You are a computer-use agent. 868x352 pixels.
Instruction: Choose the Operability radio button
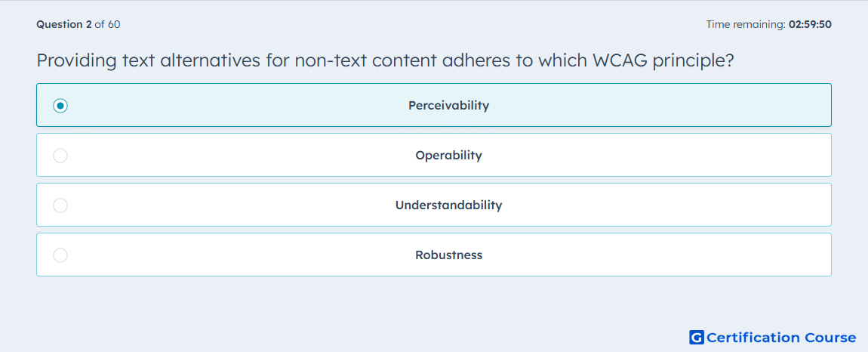[x=60, y=156]
